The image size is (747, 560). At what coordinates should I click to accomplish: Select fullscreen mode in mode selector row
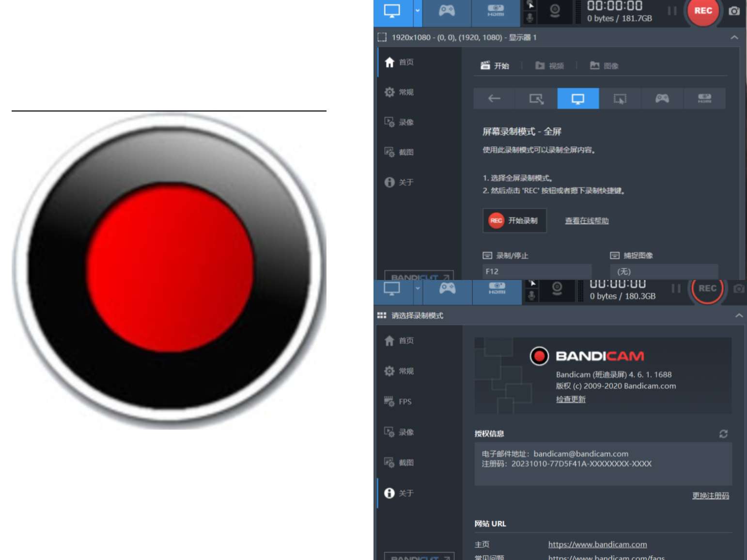pos(578,99)
